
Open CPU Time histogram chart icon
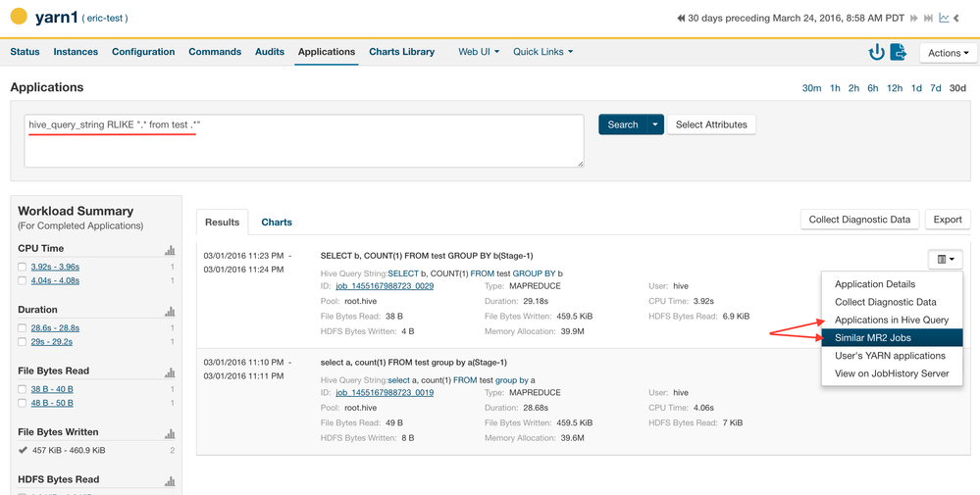click(x=170, y=250)
